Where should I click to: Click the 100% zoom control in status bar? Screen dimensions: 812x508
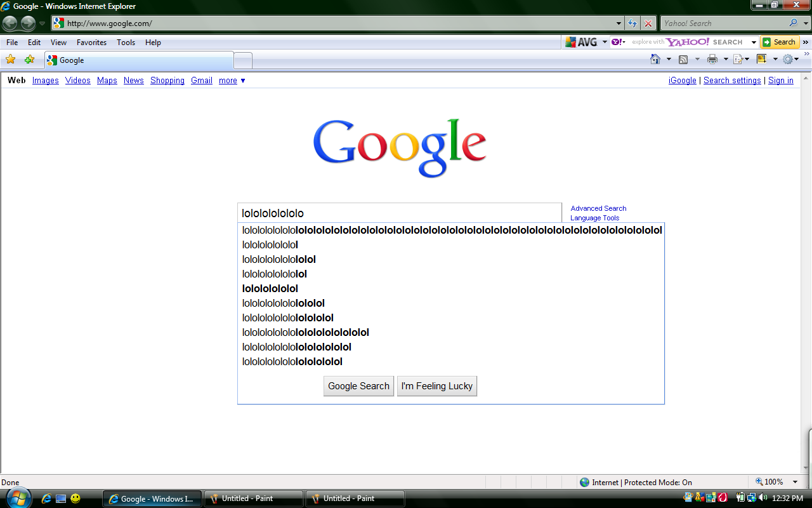pos(769,482)
